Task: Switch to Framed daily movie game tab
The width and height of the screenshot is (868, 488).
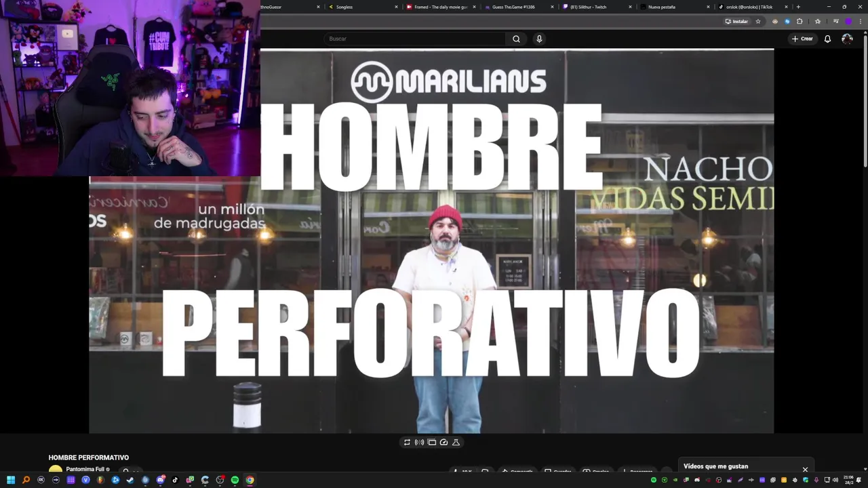Action: 439,7
